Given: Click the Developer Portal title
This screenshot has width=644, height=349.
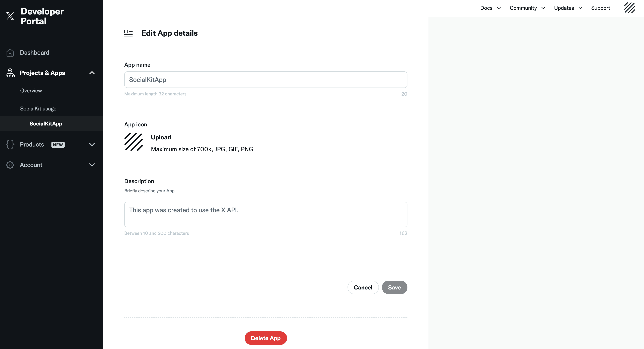Looking at the screenshot, I should click(x=42, y=16).
